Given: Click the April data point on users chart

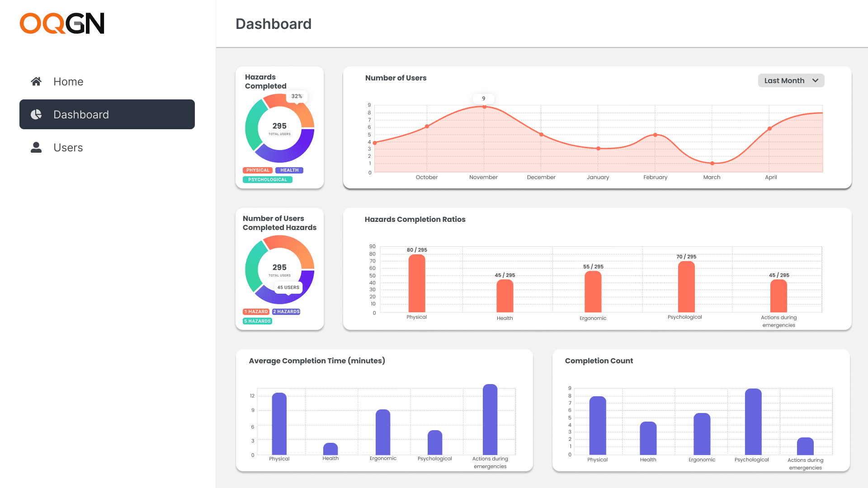Looking at the screenshot, I should (x=769, y=129).
